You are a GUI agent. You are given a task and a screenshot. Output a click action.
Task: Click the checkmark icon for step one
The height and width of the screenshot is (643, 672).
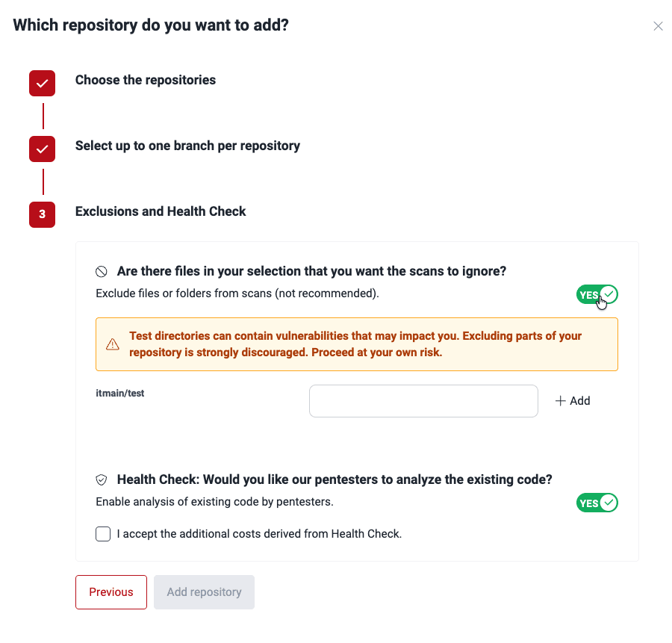coord(42,83)
